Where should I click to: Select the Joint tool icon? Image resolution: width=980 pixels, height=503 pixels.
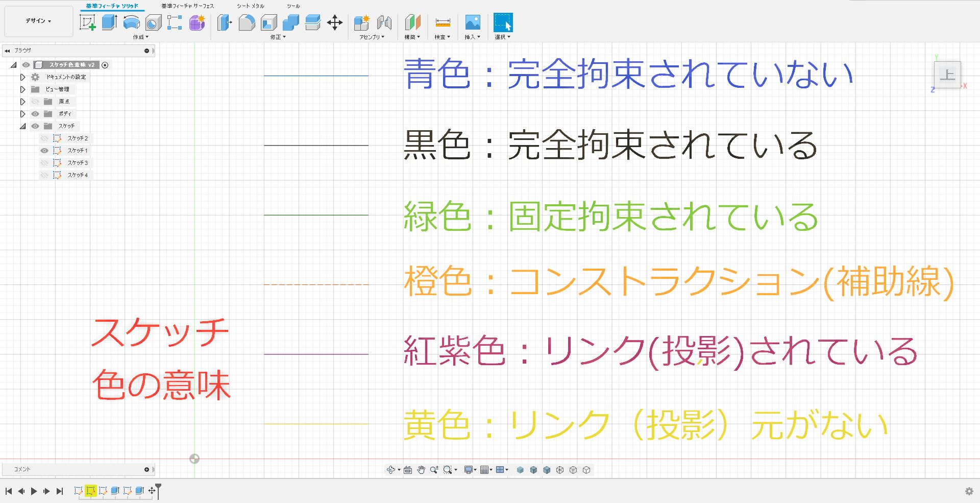384,22
